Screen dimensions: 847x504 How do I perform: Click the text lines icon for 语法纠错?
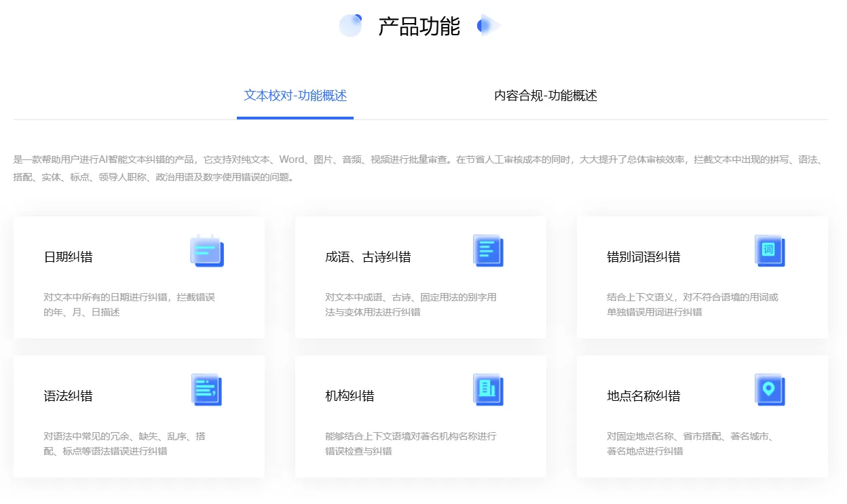click(x=207, y=389)
